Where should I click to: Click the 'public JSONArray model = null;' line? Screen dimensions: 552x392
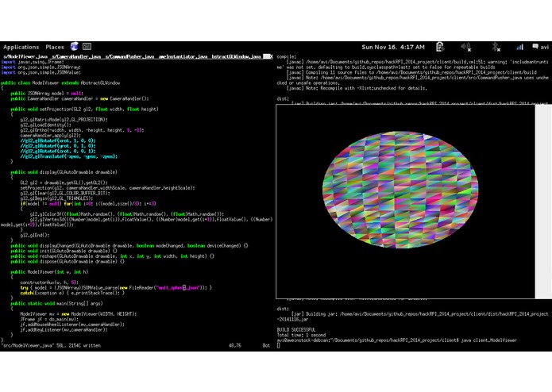(x=47, y=94)
